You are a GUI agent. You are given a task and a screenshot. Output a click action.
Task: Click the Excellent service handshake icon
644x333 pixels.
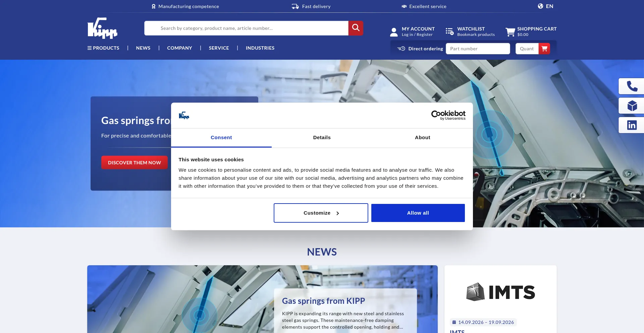pos(404,6)
